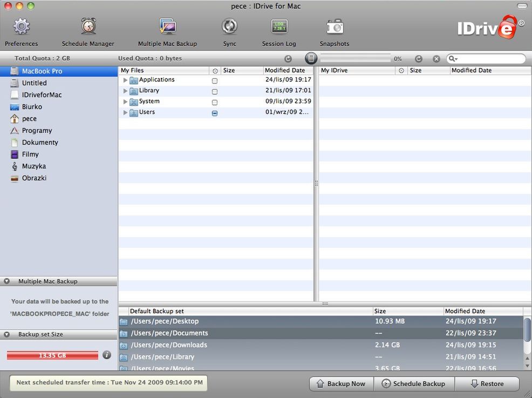Click the System folder icon

pos(134,102)
